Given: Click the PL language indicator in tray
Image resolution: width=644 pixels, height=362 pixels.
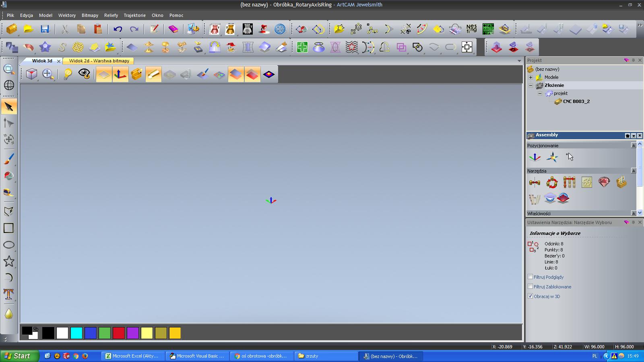Looking at the screenshot, I should click(x=595, y=356).
